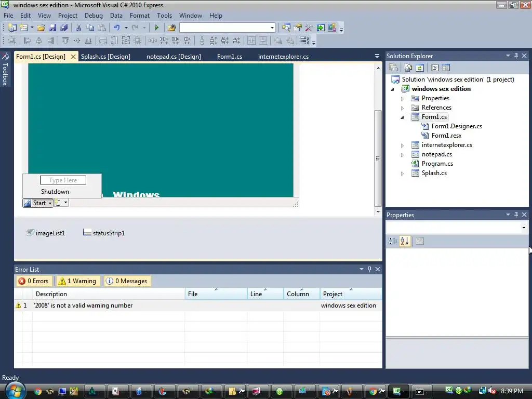Toggle the Warnings filter in Error List

tap(78, 281)
